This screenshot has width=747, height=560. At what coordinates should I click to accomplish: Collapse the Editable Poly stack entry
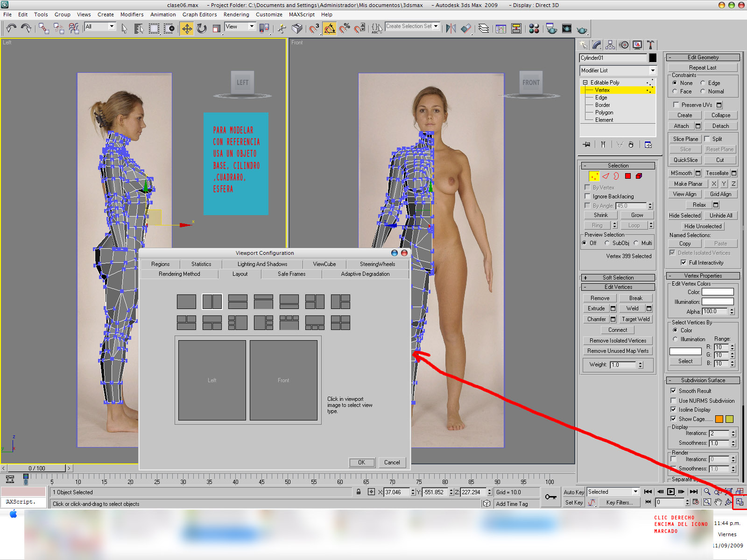point(585,83)
